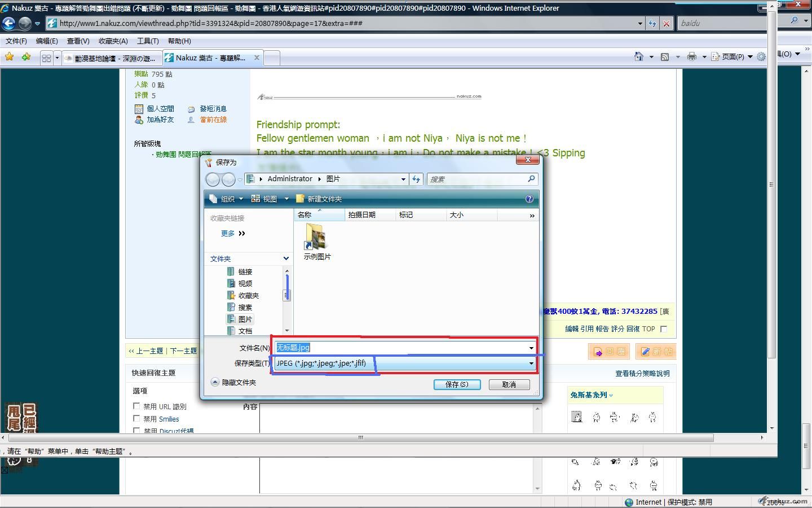Open 查看積分策略說明 link
Image resolution: width=812 pixels, height=508 pixels.
642,373
